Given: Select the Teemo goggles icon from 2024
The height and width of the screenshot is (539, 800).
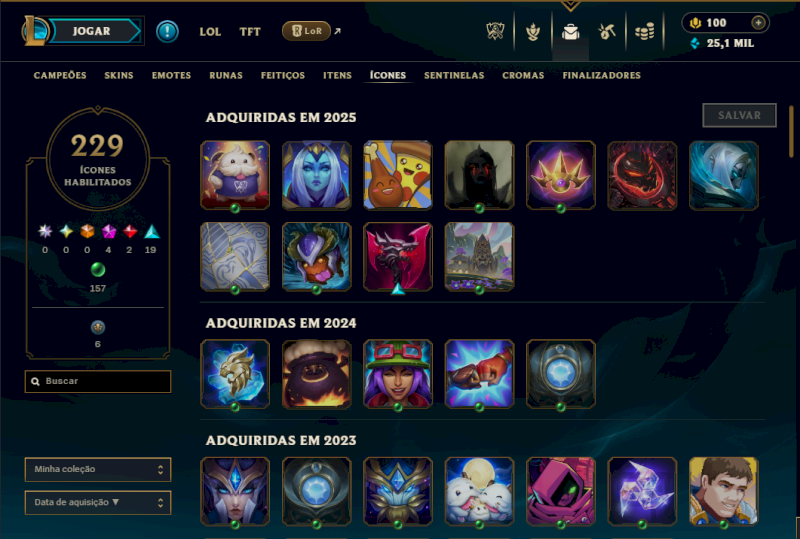Looking at the screenshot, I should click(x=398, y=374).
